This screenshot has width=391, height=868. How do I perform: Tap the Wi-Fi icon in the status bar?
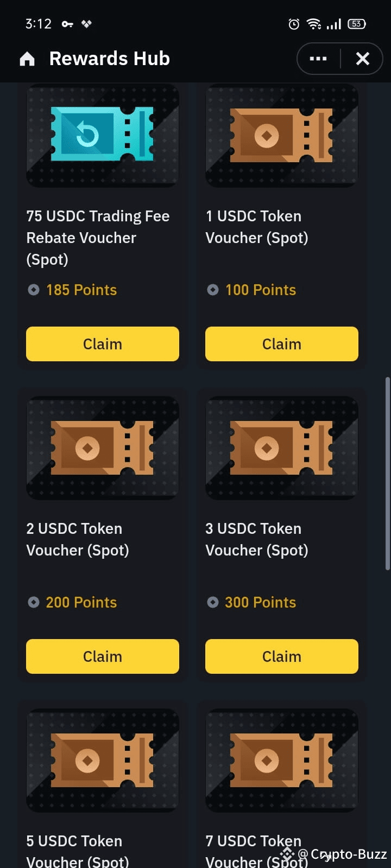(x=314, y=24)
